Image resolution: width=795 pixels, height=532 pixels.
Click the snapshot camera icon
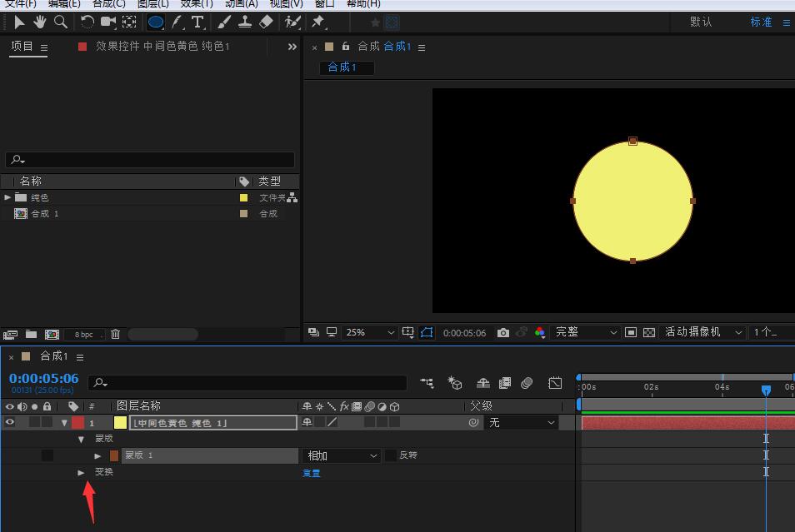[502, 332]
